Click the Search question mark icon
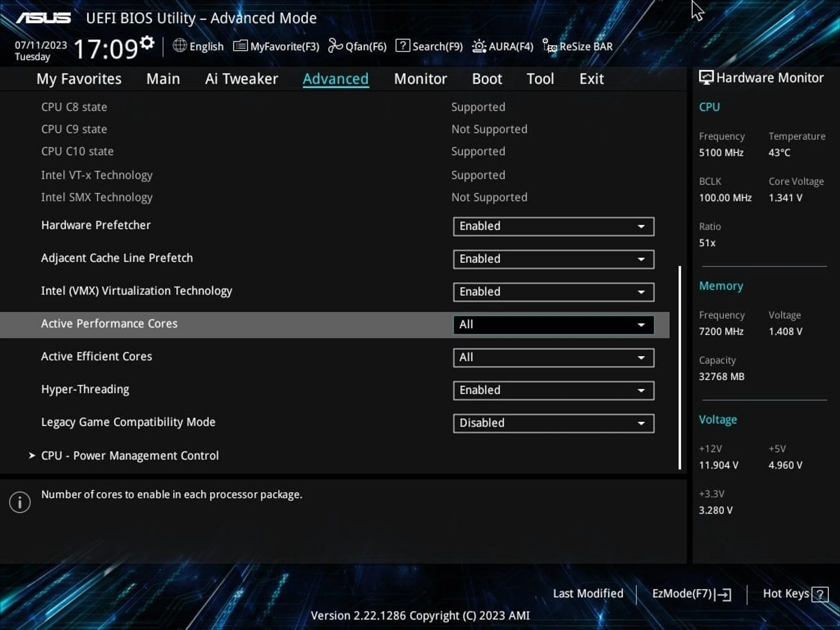The width and height of the screenshot is (840, 630). [402, 45]
